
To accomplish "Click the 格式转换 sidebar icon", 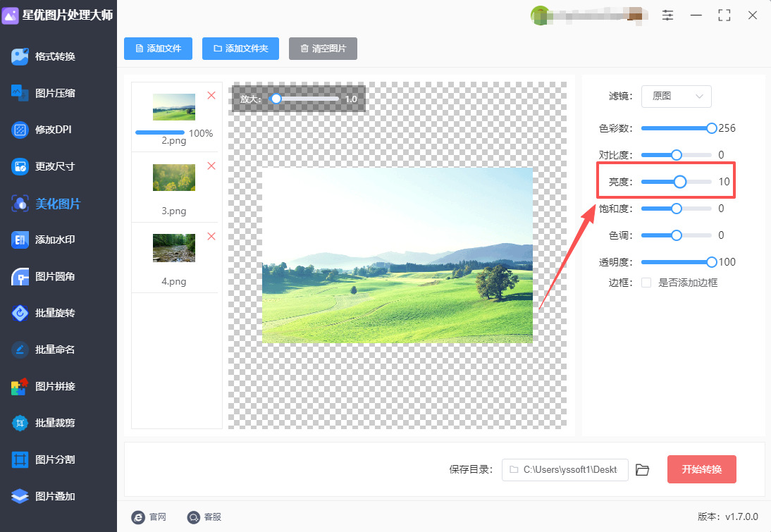I will click(x=20, y=56).
